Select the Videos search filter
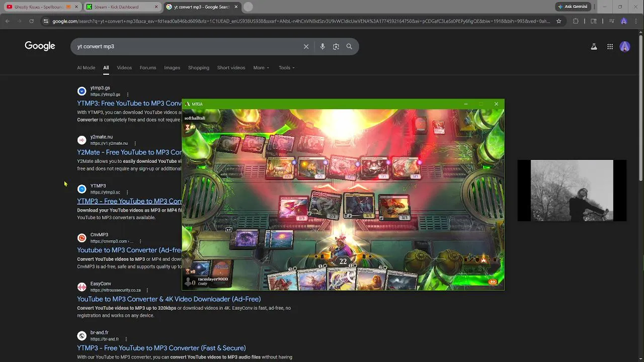Viewport: 644px width, 362px height. point(124,67)
